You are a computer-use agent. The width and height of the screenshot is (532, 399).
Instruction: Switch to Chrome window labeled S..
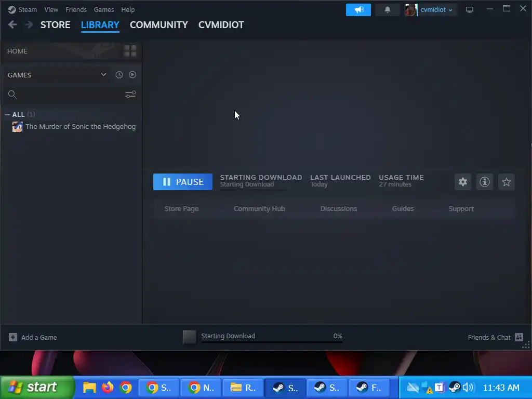pos(159,388)
